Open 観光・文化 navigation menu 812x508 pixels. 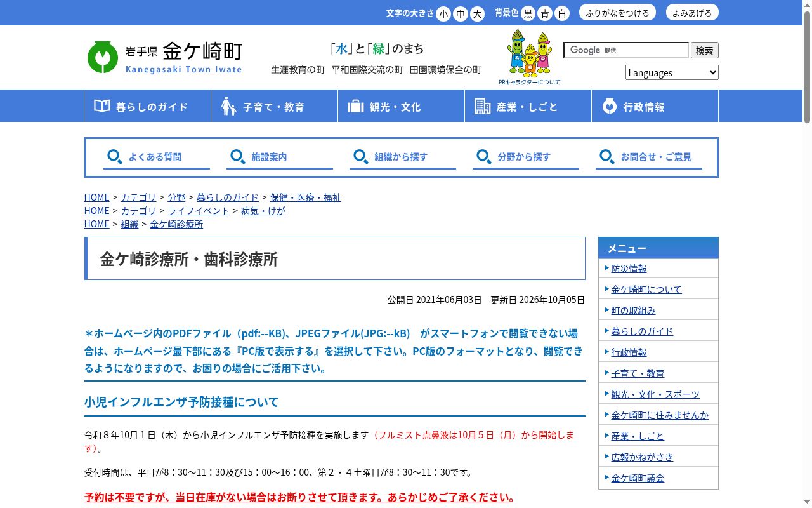point(402,105)
